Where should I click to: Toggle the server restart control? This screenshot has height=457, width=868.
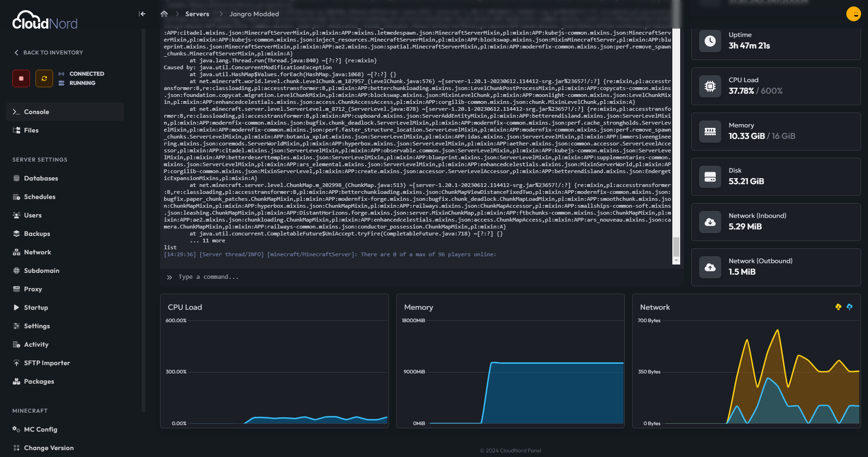(44, 78)
